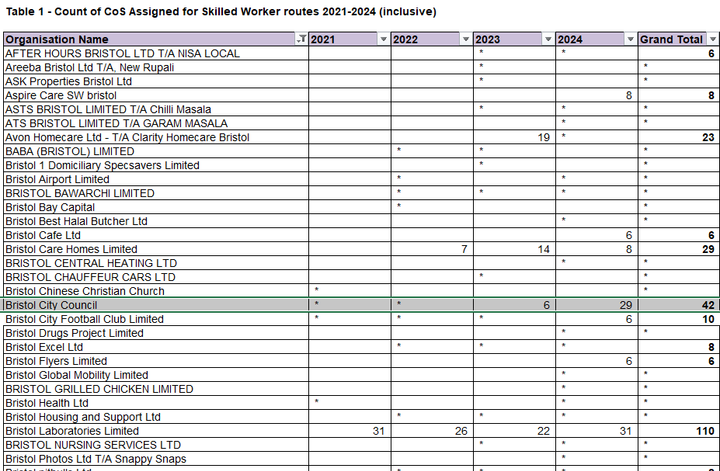This screenshot has height=471, width=720.
Task: Open the 2024 column filter dropdown
Action: point(630,39)
